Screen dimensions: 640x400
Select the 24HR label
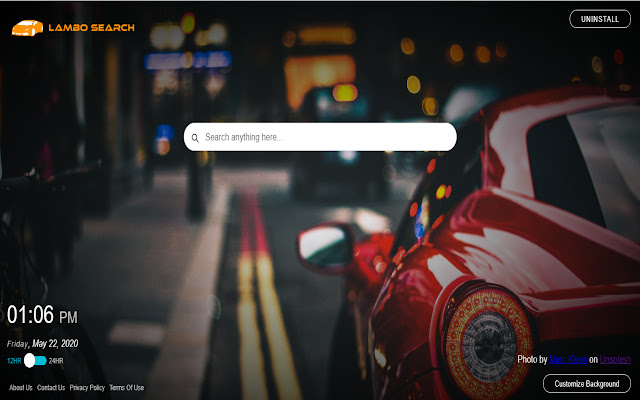click(x=56, y=361)
